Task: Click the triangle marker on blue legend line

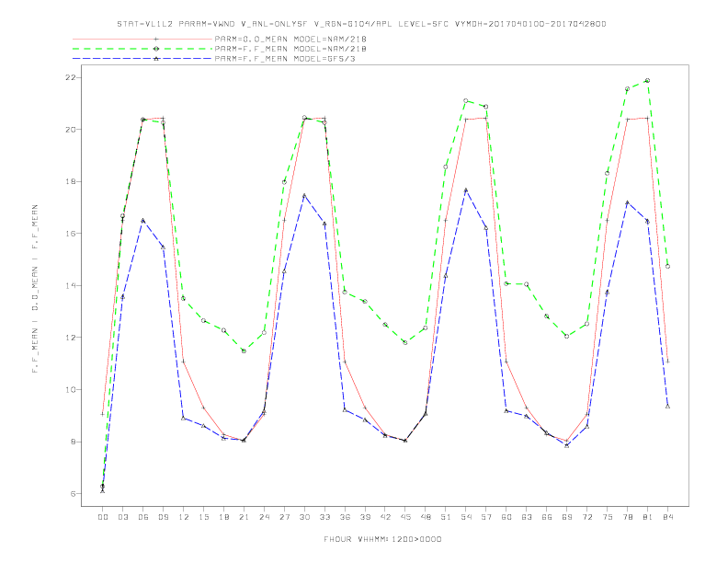Action: click(x=156, y=59)
